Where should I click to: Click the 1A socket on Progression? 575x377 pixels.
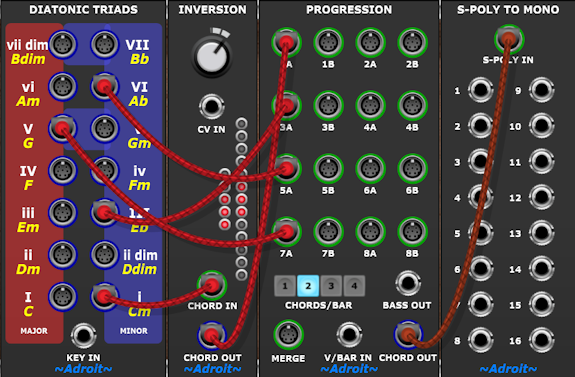pos(286,42)
